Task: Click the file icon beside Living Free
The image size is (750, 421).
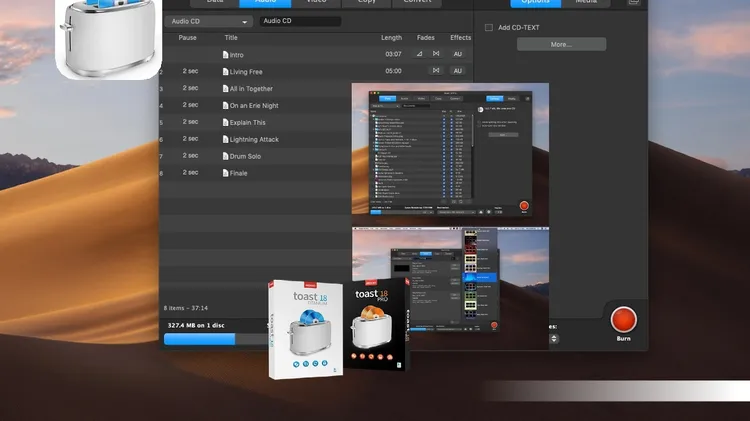Action: pos(225,72)
